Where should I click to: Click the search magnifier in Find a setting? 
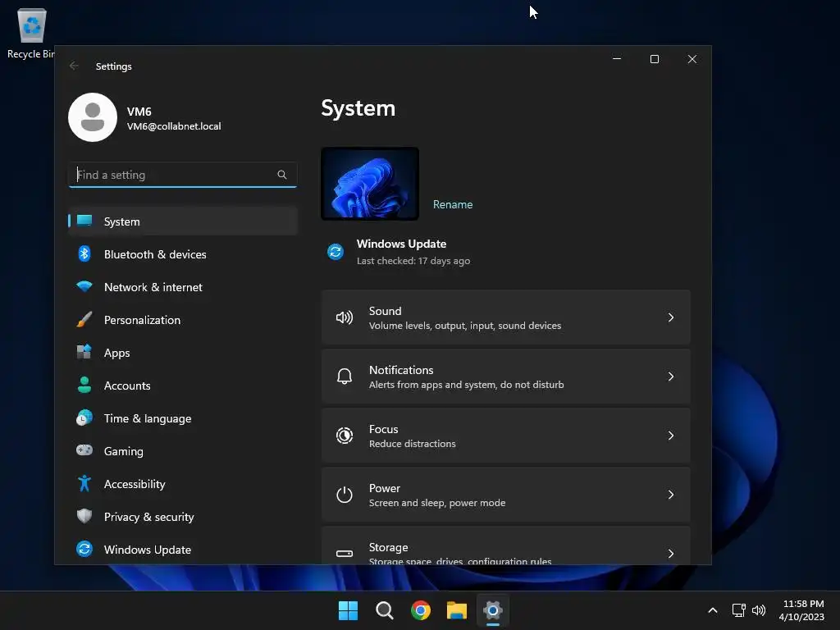[x=282, y=175]
